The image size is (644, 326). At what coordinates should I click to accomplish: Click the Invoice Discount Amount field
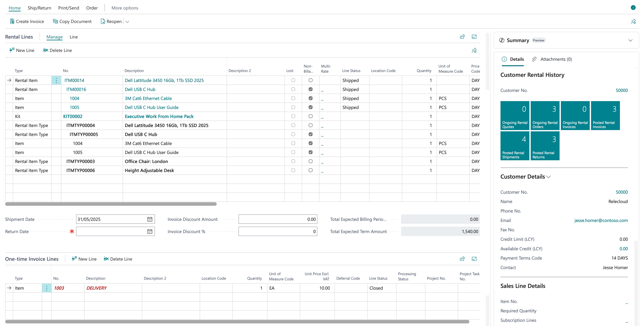pyautogui.click(x=278, y=219)
